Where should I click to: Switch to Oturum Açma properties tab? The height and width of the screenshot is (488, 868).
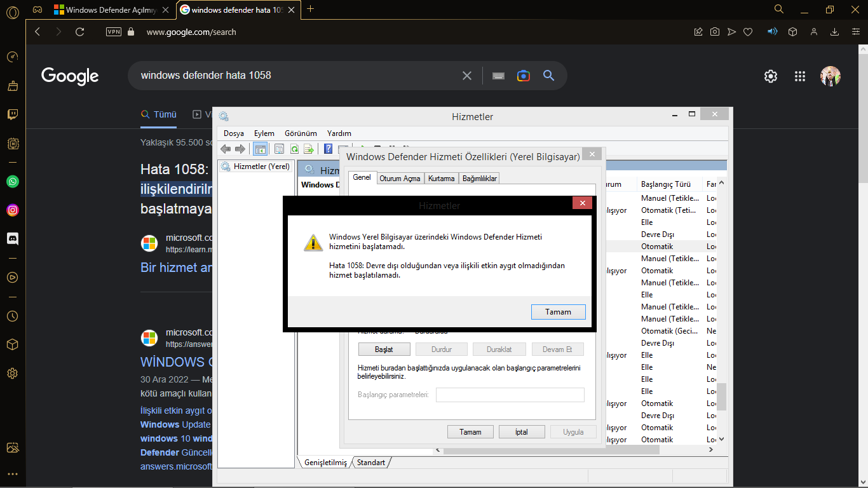400,179
